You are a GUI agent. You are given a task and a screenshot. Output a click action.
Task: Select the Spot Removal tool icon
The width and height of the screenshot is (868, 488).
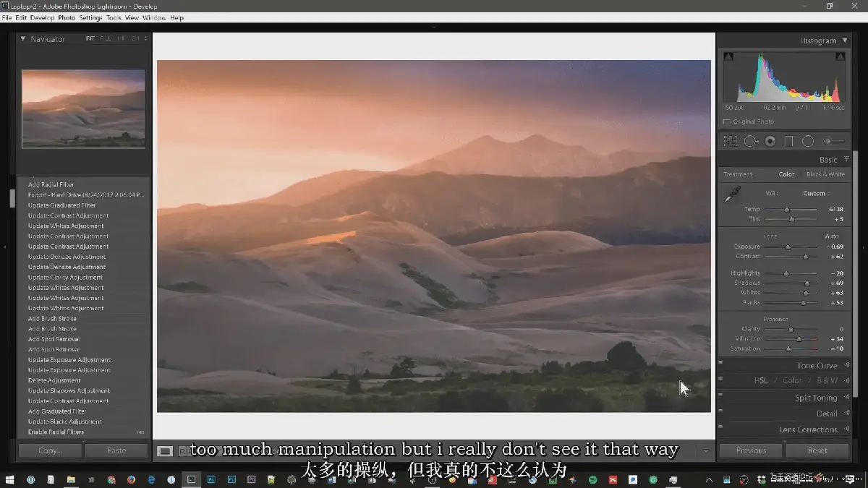751,142
